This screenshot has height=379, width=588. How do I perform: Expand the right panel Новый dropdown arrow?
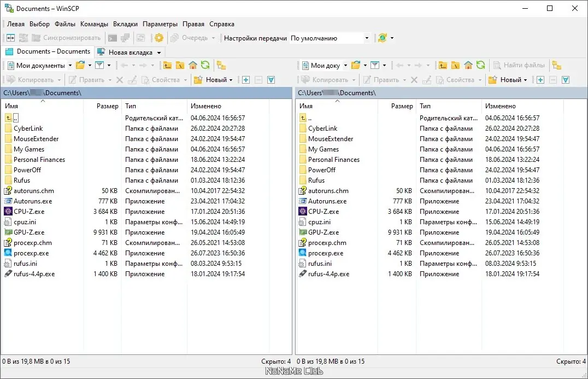click(525, 79)
